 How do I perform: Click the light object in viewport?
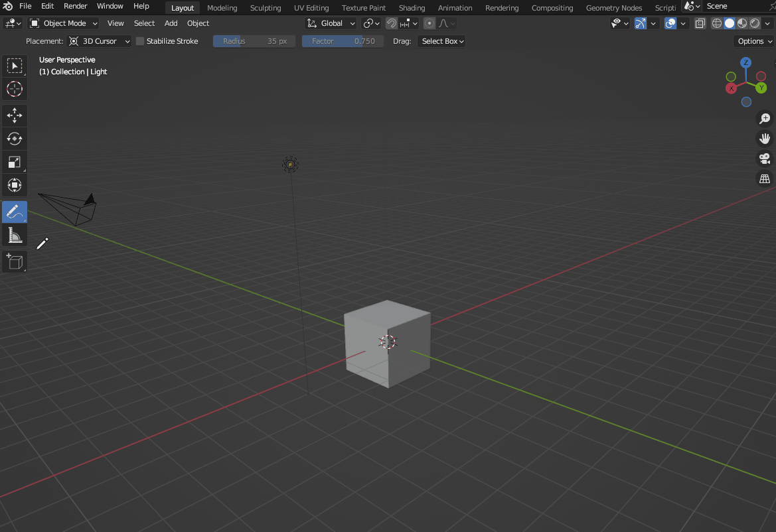290,165
